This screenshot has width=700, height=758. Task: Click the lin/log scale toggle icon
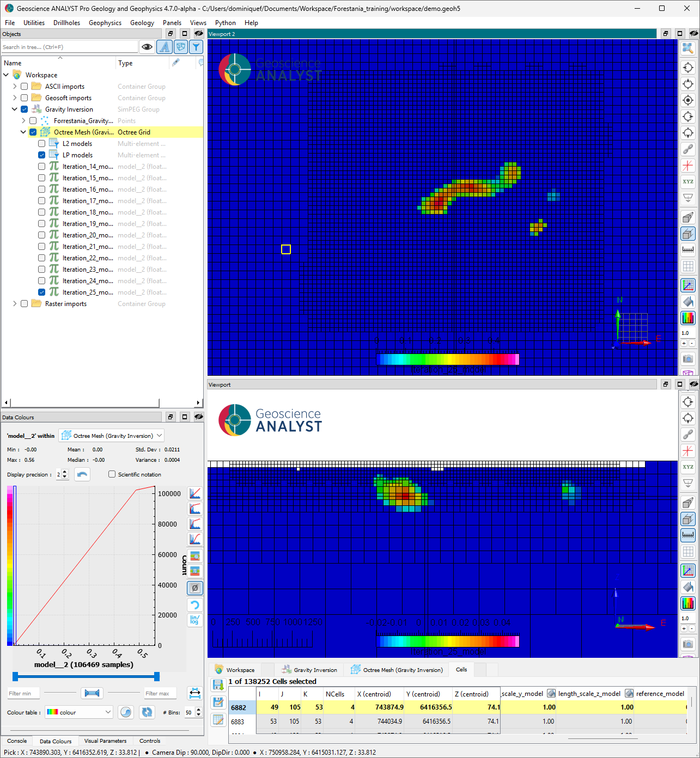[194, 620]
